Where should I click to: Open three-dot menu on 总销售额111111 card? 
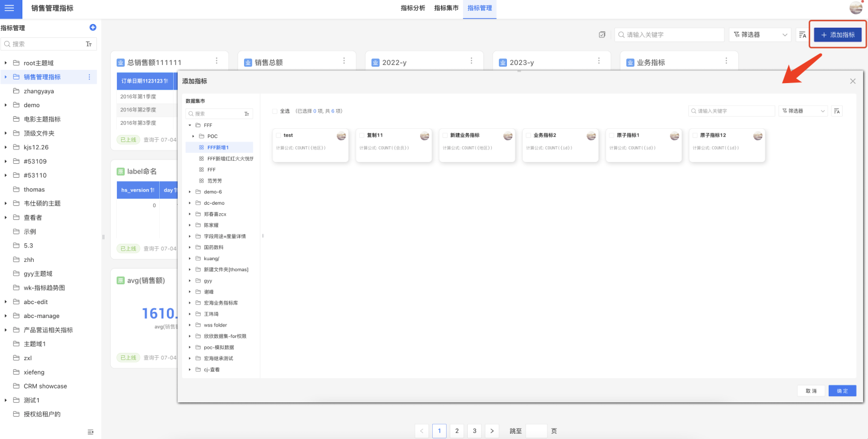pos(216,61)
